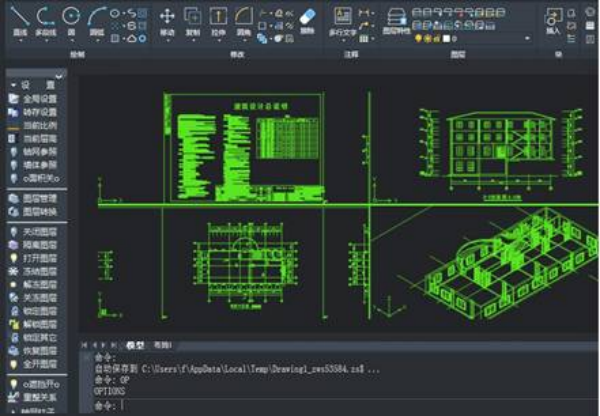Screen dimensions: 600x416
Task: Select the Line (直线) drawing tool
Action: pyautogui.click(x=19, y=18)
